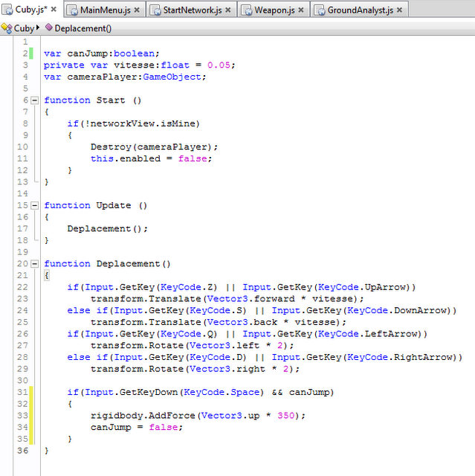Click 'function Start ()' declaration

[92, 100]
